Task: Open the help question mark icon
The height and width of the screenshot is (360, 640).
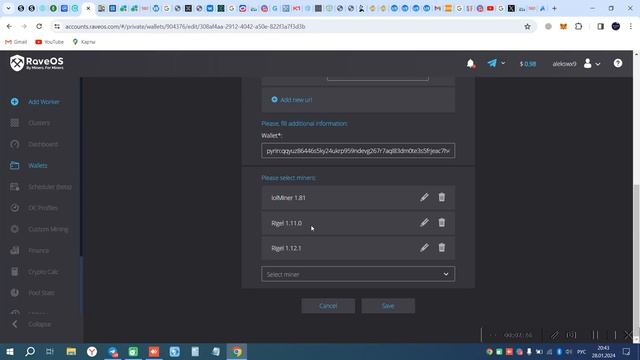Action: (x=618, y=63)
